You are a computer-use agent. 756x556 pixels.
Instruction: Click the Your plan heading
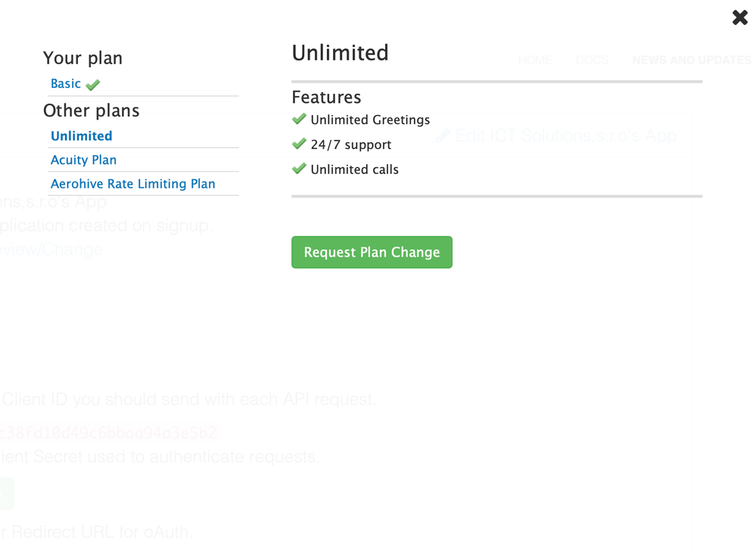[x=82, y=58]
